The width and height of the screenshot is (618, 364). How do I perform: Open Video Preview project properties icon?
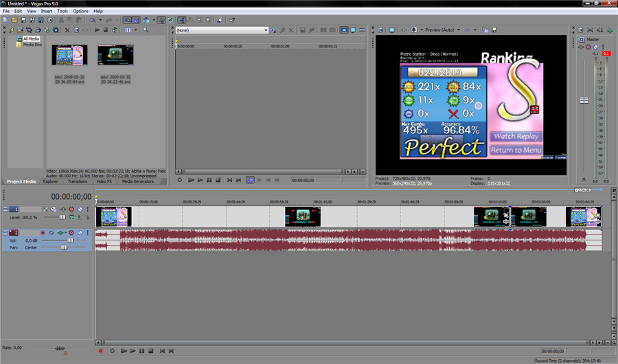pos(380,30)
